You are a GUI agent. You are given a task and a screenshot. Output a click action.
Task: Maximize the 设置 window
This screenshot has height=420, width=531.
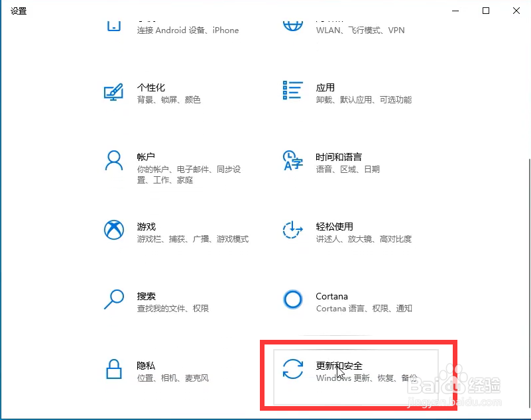click(x=486, y=11)
